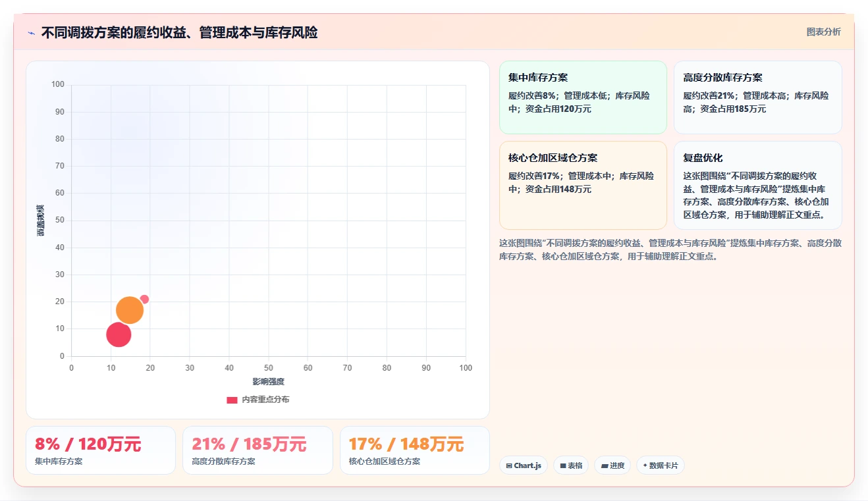The image size is (868, 501).
Task: Click the x-axis tick label 50
Action: click(269, 368)
